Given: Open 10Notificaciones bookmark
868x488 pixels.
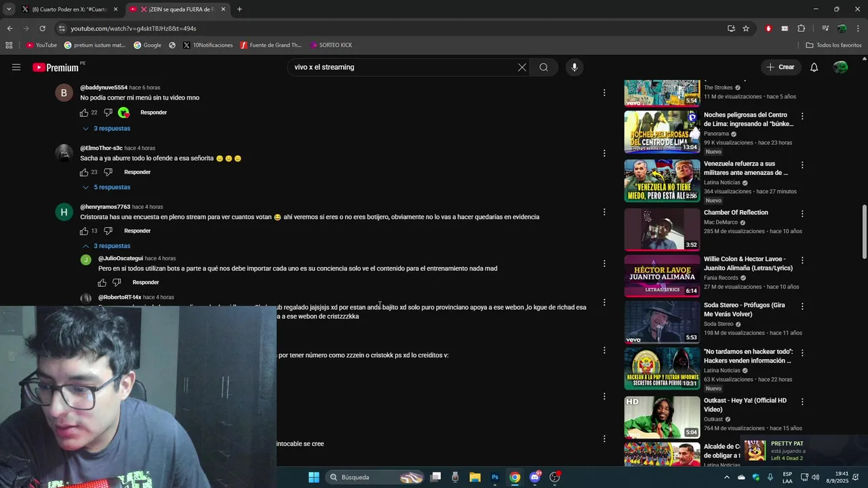Looking at the screenshot, I should [x=208, y=45].
